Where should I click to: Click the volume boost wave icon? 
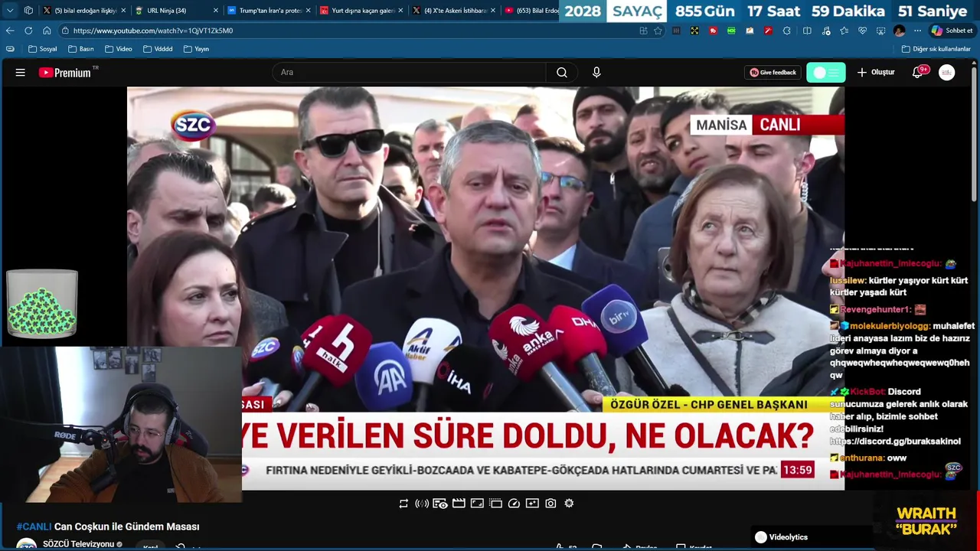coord(422,504)
